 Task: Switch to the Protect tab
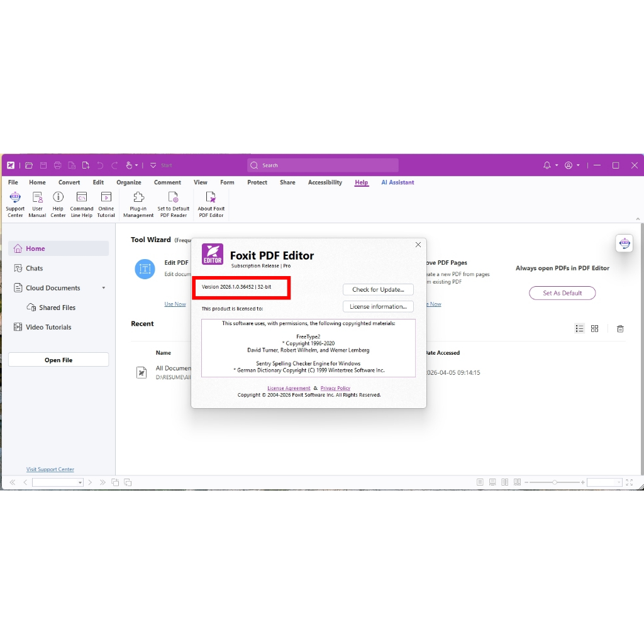pos(257,182)
